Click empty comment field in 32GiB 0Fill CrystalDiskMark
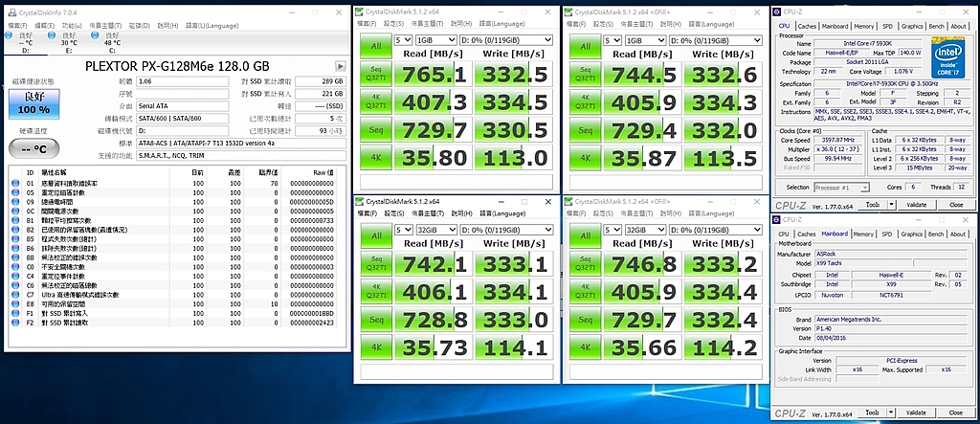 [666, 371]
